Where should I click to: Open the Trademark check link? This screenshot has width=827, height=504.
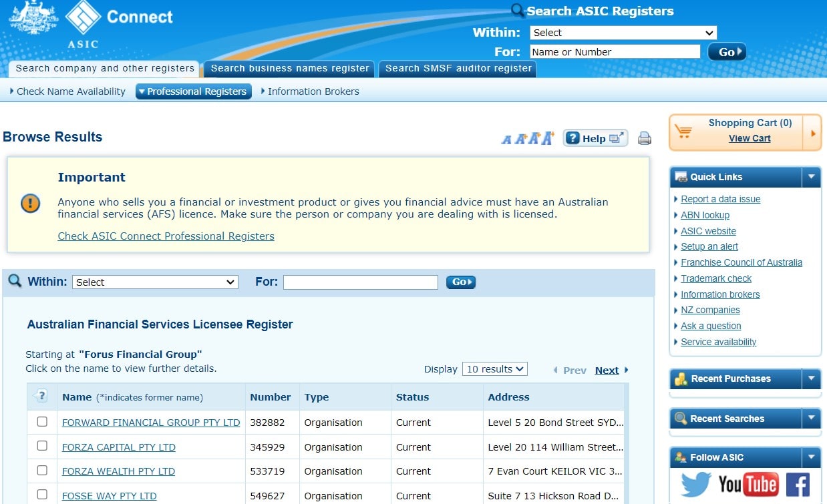tap(716, 278)
